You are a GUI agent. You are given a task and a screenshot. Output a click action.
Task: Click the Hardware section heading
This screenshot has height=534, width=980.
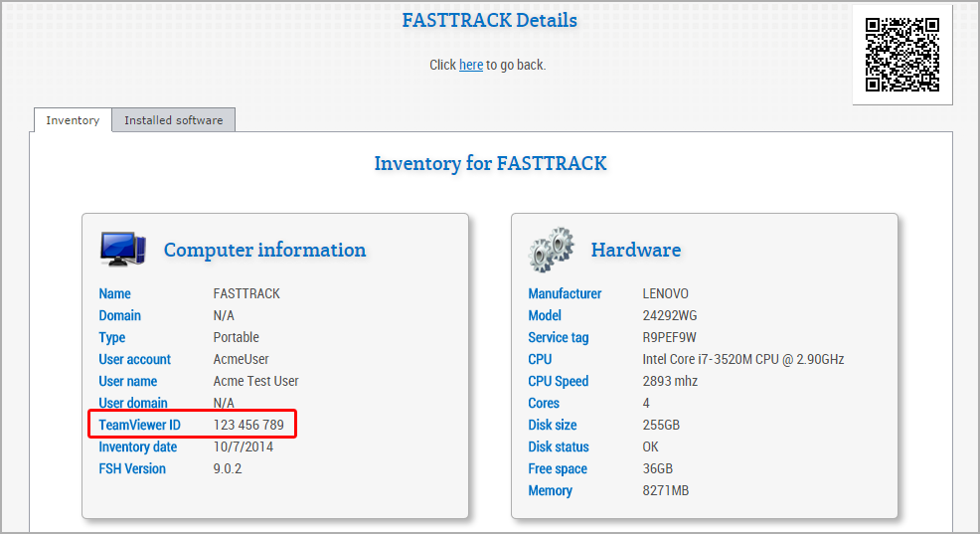(x=636, y=250)
